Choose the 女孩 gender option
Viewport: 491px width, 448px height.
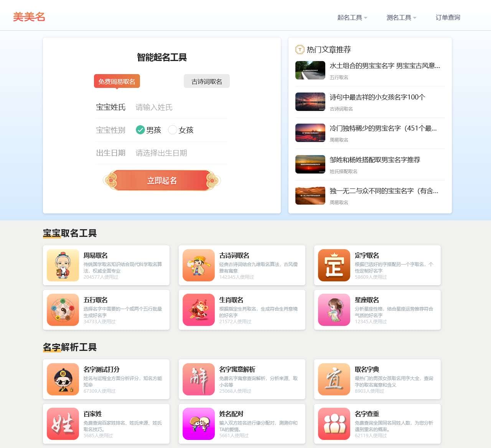(x=173, y=130)
